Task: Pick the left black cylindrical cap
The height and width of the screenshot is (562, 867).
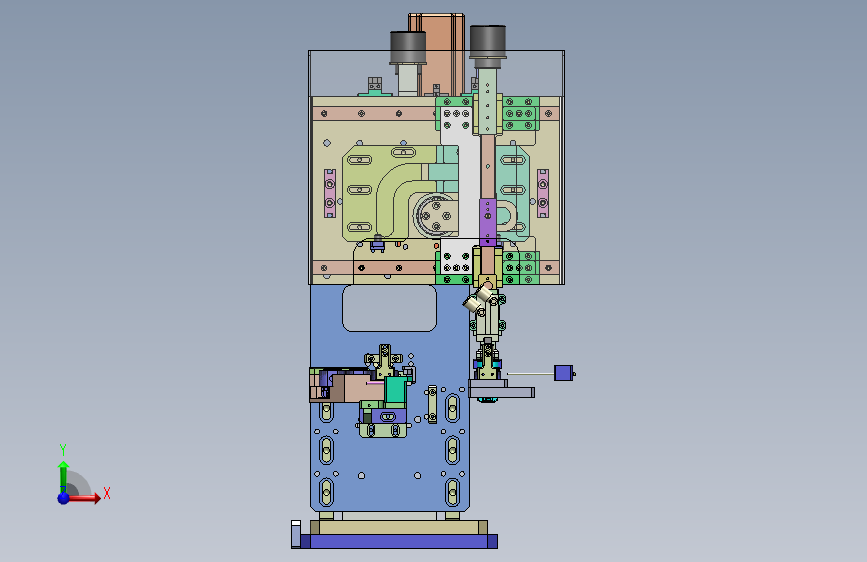Action: pos(408,48)
